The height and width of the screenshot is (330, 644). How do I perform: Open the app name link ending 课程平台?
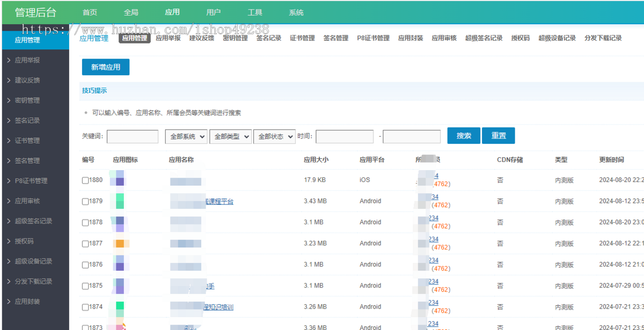[x=219, y=202]
